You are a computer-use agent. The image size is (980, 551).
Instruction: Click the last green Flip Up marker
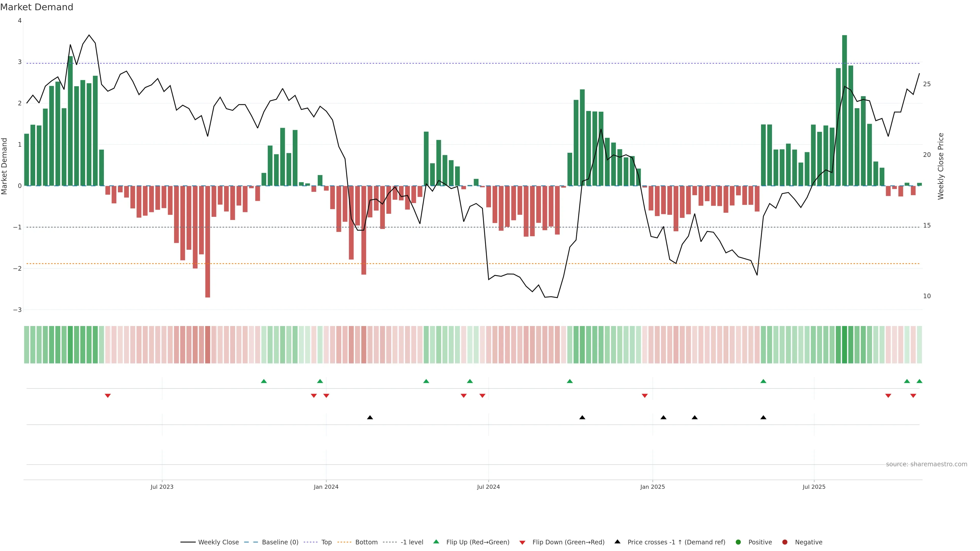920,381
